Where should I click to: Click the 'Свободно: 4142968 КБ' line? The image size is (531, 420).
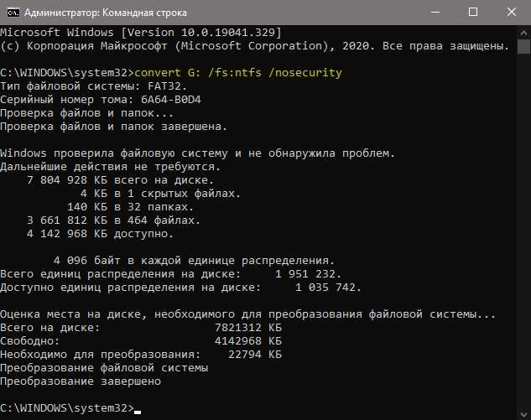pyautogui.click(x=141, y=341)
